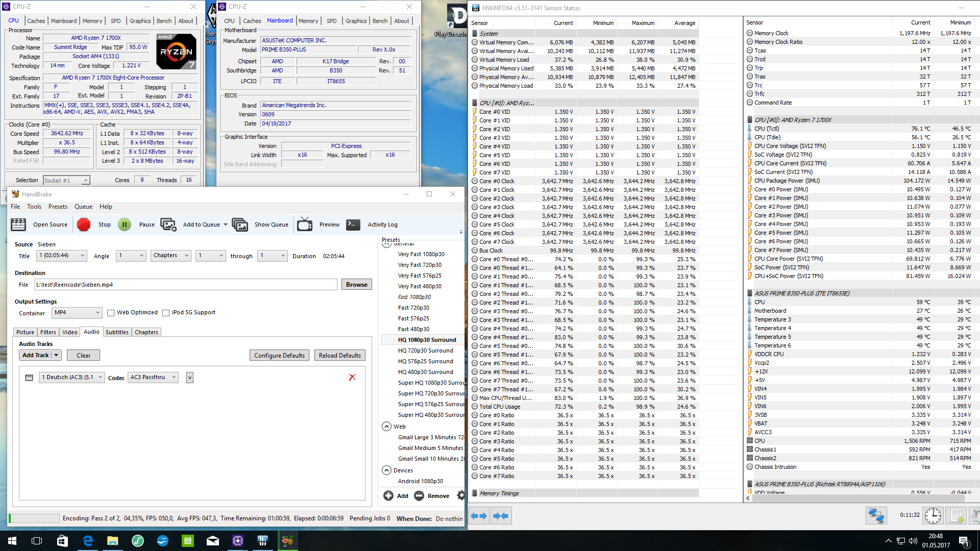This screenshot has width=980, height=551.
Task: Click the Open Source film icon
Action: point(18,224)
